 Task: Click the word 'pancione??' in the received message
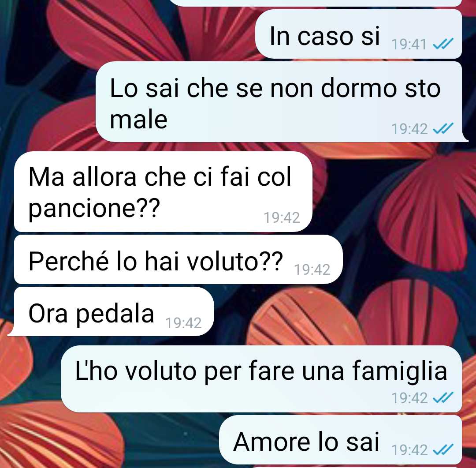coord(94,209)
